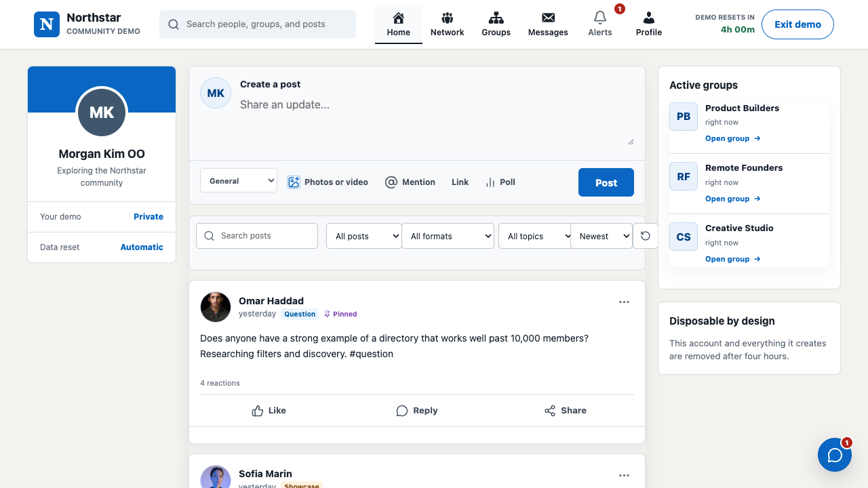
Task: Click the Active groups heading
Action: [703, 85]
